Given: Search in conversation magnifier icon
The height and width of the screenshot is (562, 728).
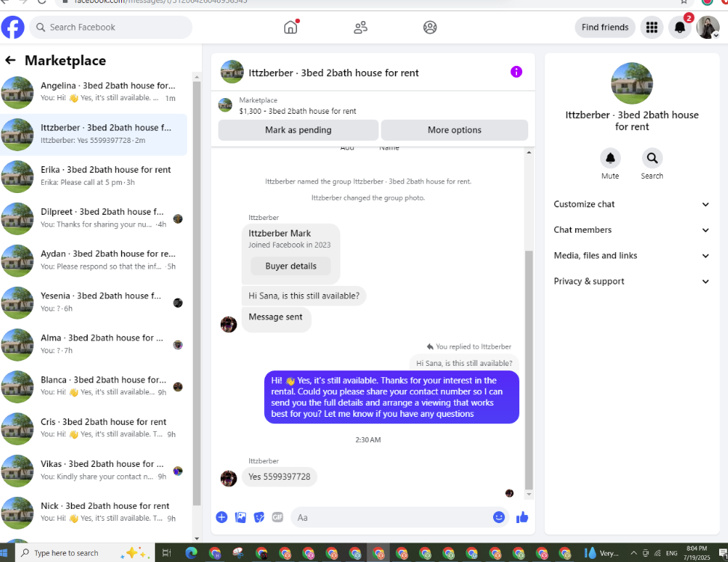Looking at the screenshot, I should click(652, 159).
